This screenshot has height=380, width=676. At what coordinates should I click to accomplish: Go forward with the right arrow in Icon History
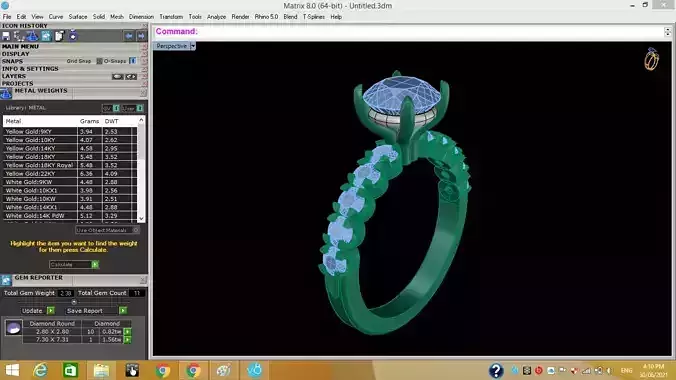[141, 36]
